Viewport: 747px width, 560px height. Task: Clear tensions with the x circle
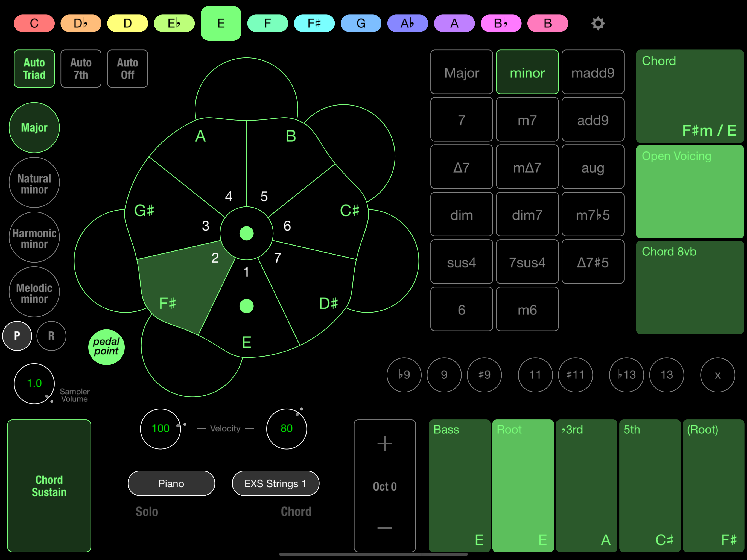click(x=718, y=375)
